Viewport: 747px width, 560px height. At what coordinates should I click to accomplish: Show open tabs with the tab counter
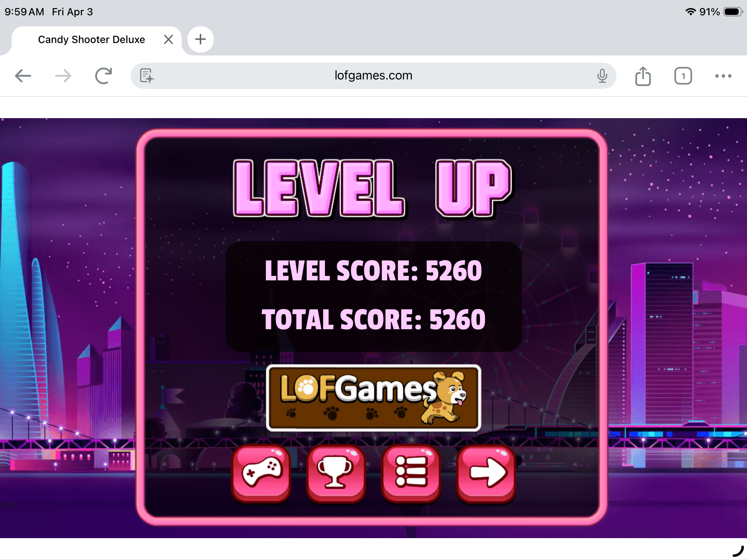click(683, 76)
